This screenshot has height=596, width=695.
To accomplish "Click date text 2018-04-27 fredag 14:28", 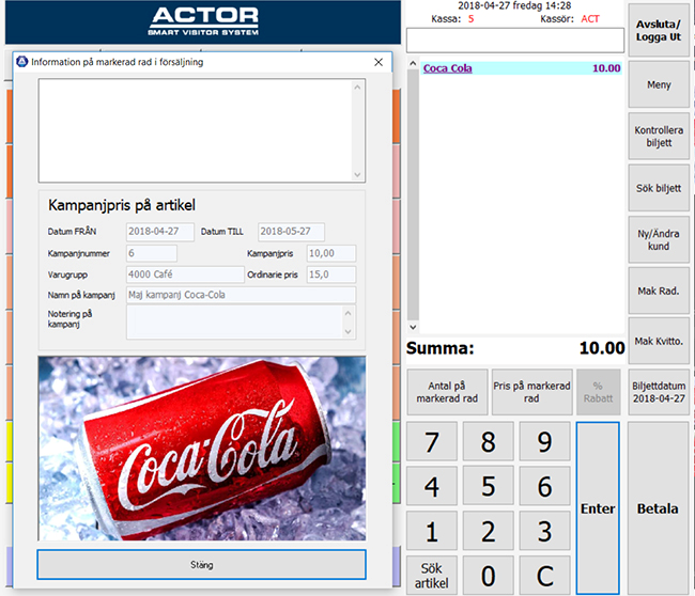I will [x=514, y=6].
